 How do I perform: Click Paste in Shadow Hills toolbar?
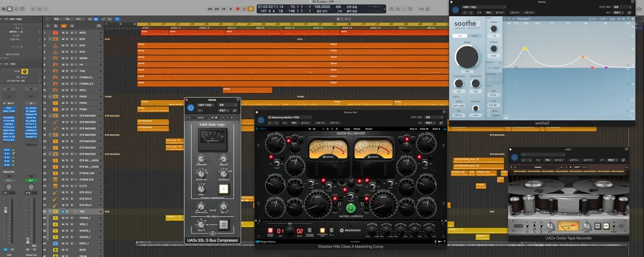click(357, 129)
